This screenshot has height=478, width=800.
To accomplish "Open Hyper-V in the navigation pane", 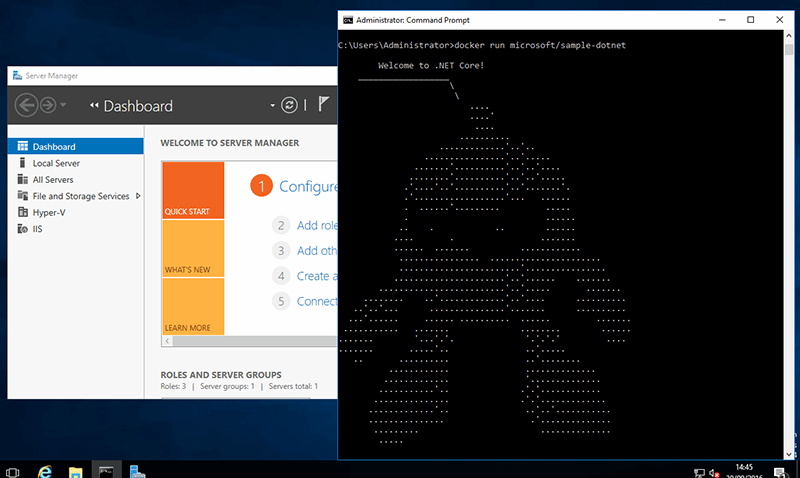I will pos(49,212).
